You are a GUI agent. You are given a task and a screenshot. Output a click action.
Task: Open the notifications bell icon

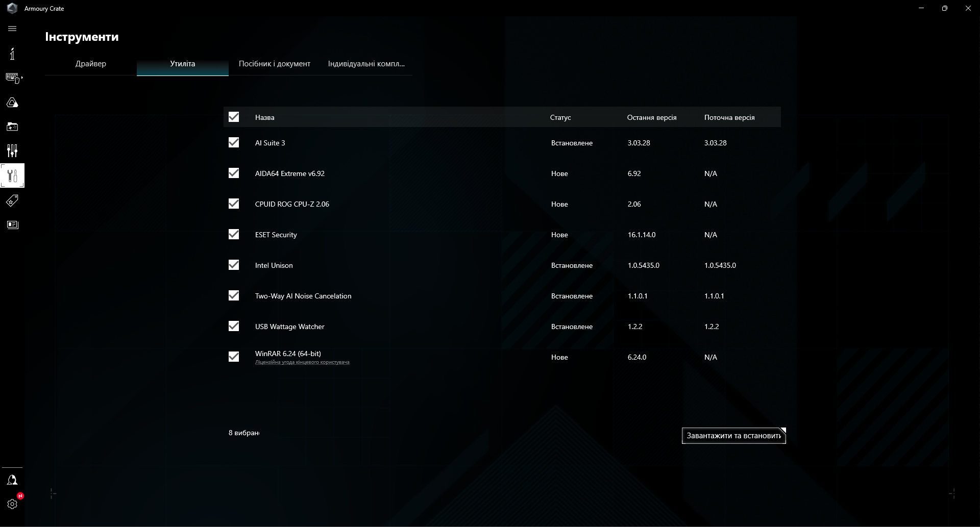coord(12,480)
